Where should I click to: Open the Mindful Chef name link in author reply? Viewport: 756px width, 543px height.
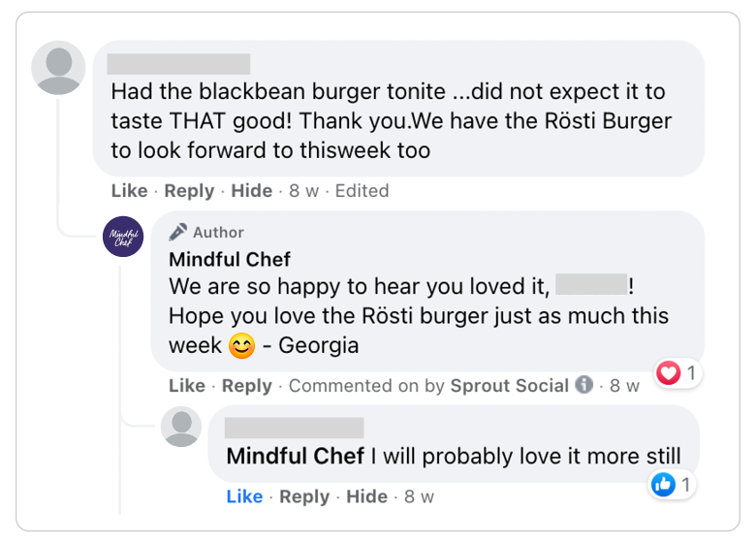(x=230, y=260)
